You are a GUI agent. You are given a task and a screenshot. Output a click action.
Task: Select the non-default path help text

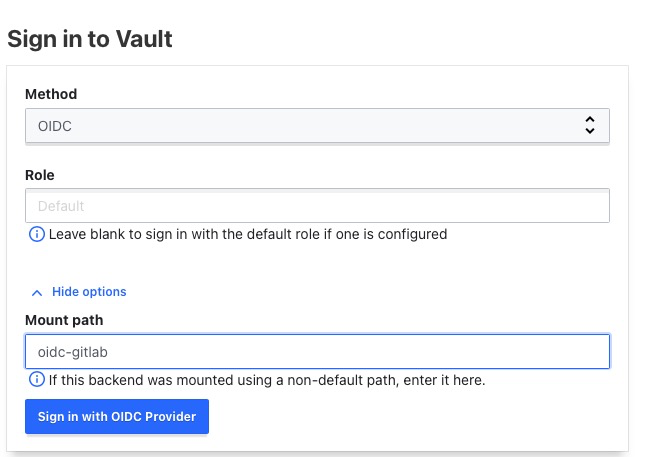pos(267,380)
